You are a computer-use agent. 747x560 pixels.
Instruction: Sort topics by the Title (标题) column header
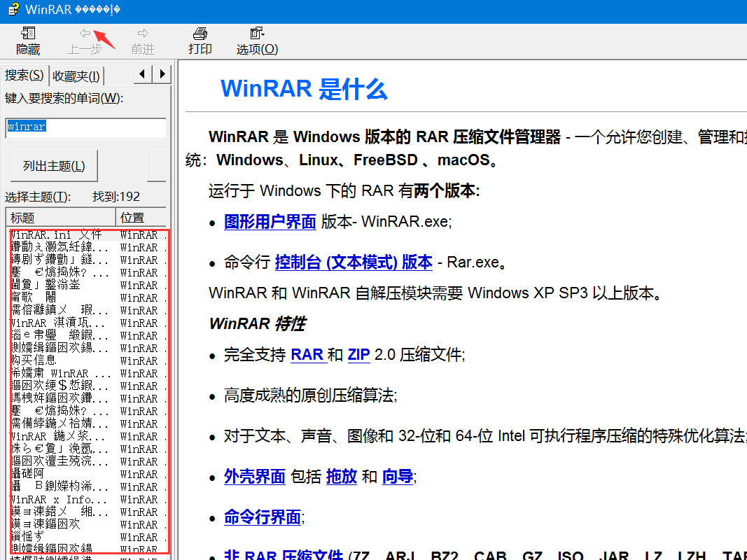(x=60, y=218)
